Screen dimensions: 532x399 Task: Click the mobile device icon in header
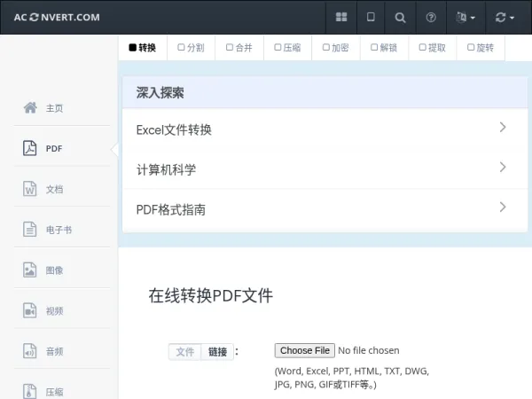click(x=371, y=17)
